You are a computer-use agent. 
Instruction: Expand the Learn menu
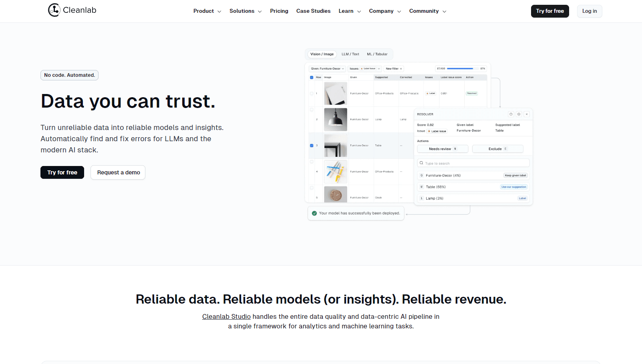coord(350,11)
